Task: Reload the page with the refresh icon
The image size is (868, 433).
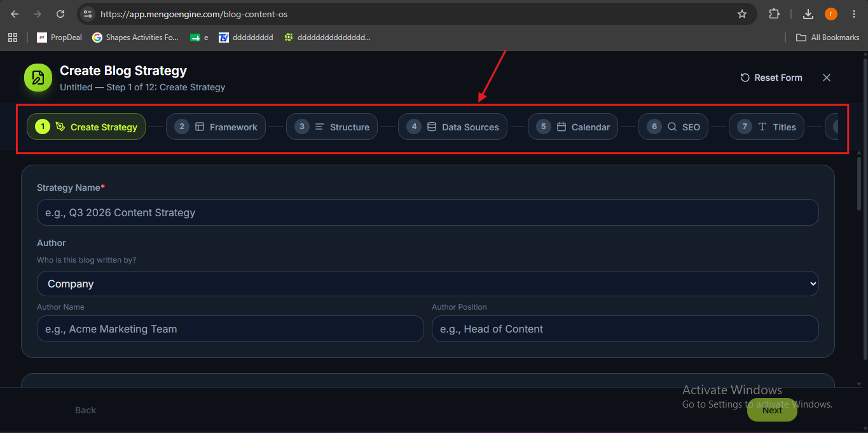Action: click(60, 14)
